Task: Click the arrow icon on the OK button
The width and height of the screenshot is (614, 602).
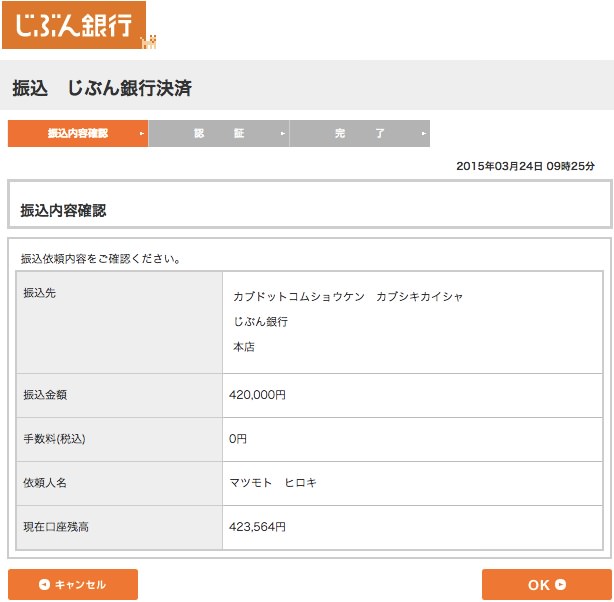Action: 561,585
